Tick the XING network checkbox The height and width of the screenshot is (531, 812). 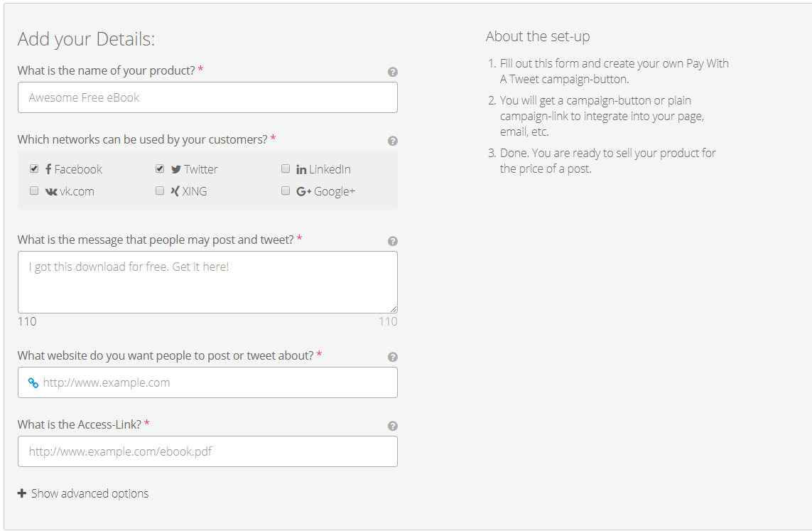click(x=160, y=191)
